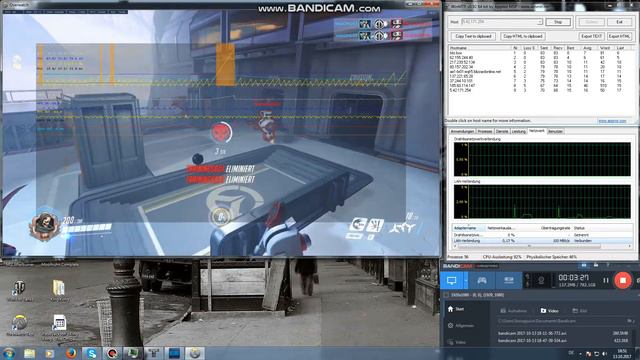Viewport: 640px width, 360px height.
Task: Click network icon in system tray
Action: click(596, 353)
